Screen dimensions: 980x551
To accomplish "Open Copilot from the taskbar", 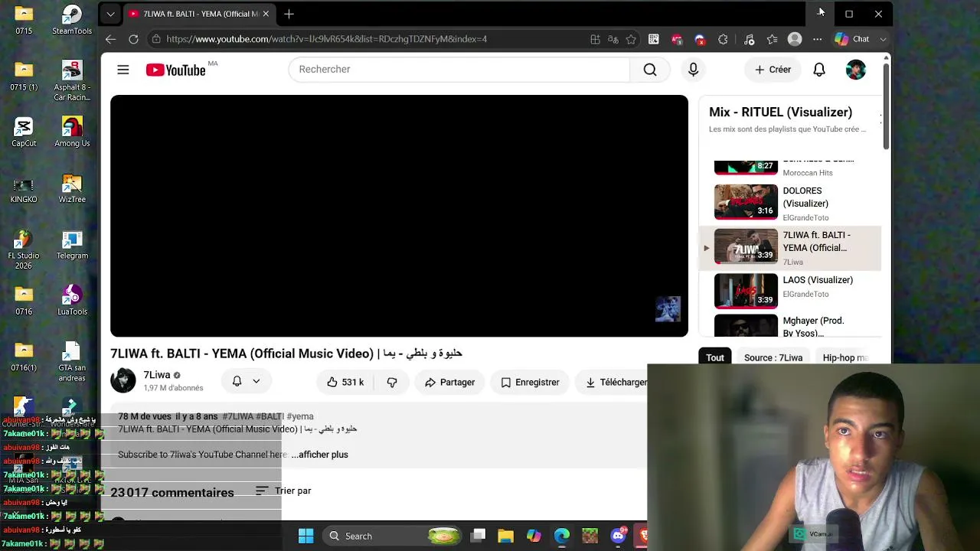I will click(534, 536).
